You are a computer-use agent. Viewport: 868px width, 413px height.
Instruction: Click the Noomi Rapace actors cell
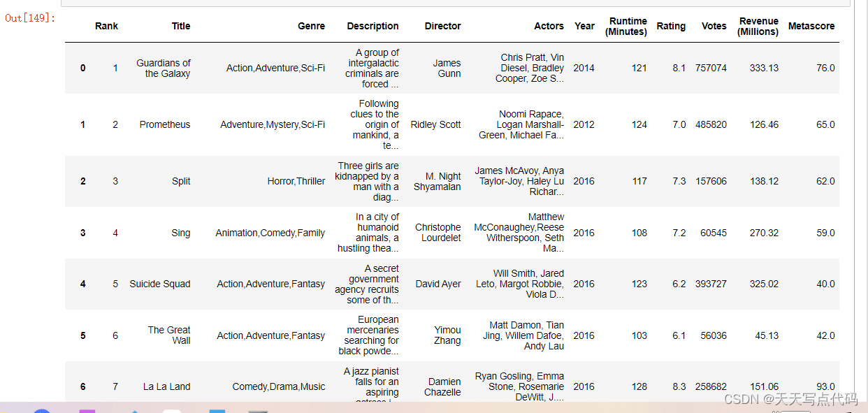point(521,125)
